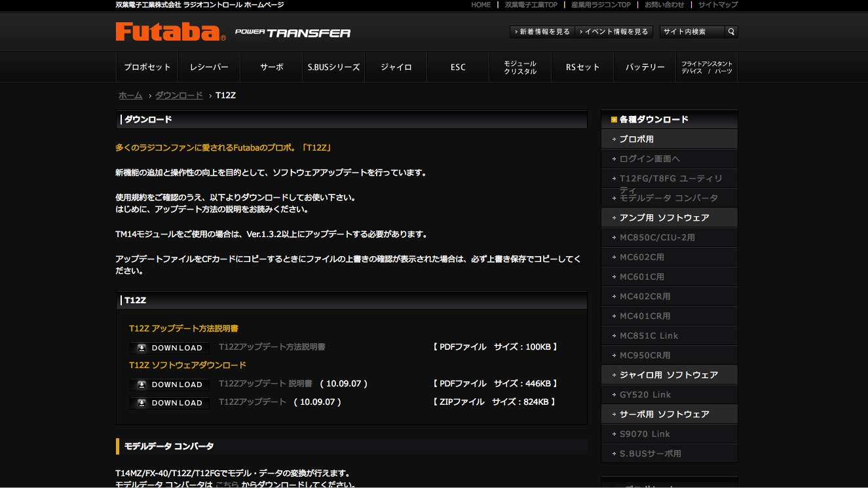The width and height of the screenshot is (868, 488).
Task: Click 【 PDFファイル サイズ : 446KB 】 text
Action: [x=496, y=383]
